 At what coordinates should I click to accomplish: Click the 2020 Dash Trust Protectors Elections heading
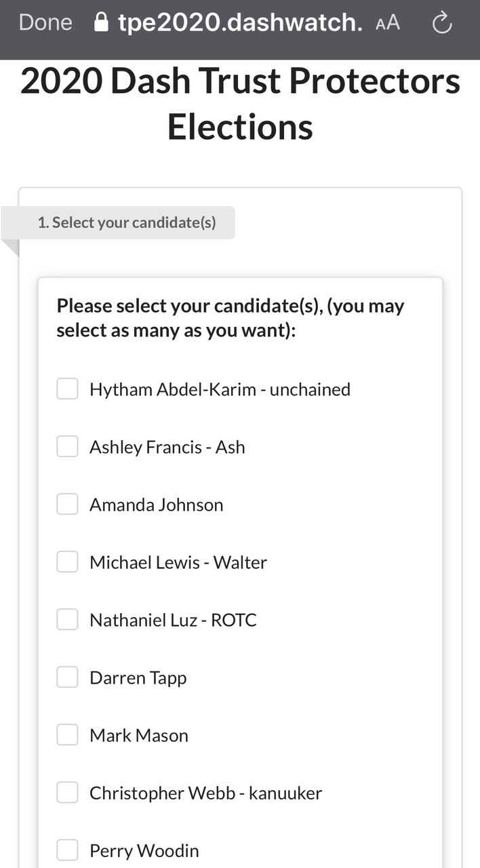[240, 104]
